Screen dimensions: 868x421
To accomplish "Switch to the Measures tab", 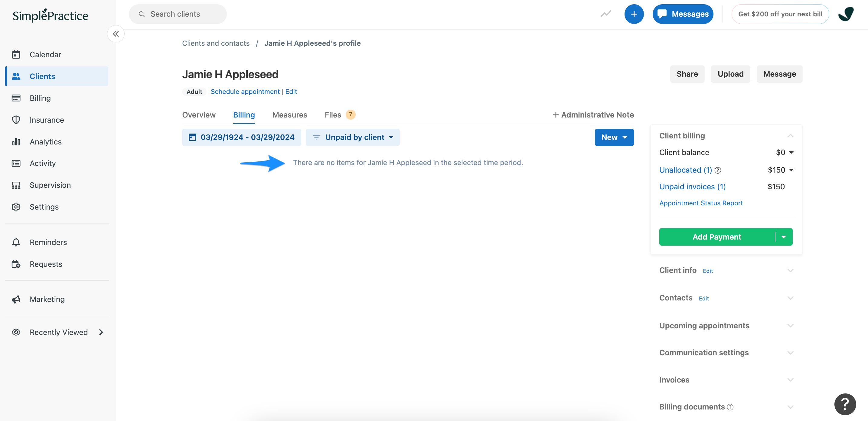I will 289,115.
